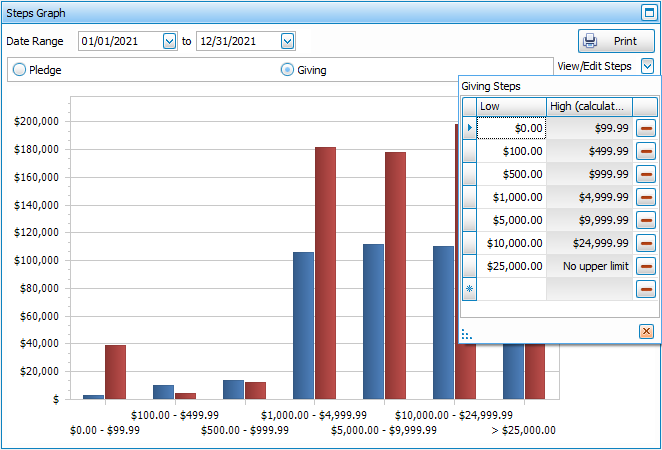Close the Giving Steps popup panel
Screen dimensions: 662x450
click(646, 331)
